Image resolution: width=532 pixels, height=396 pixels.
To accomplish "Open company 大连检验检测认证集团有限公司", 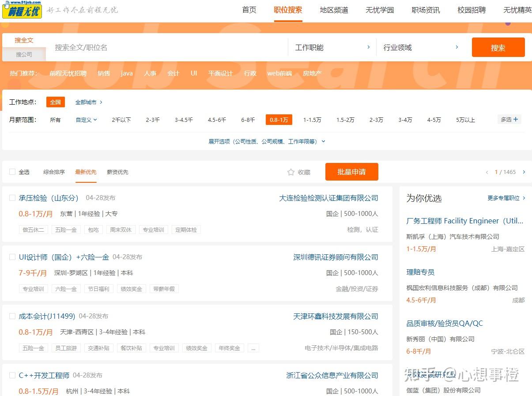I will pos(328,198).
